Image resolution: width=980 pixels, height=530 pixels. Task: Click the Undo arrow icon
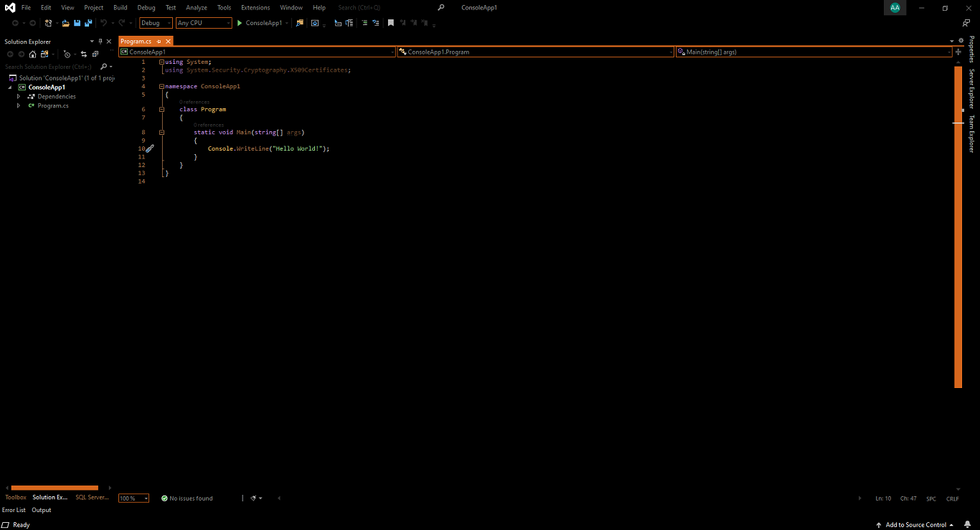103,23
